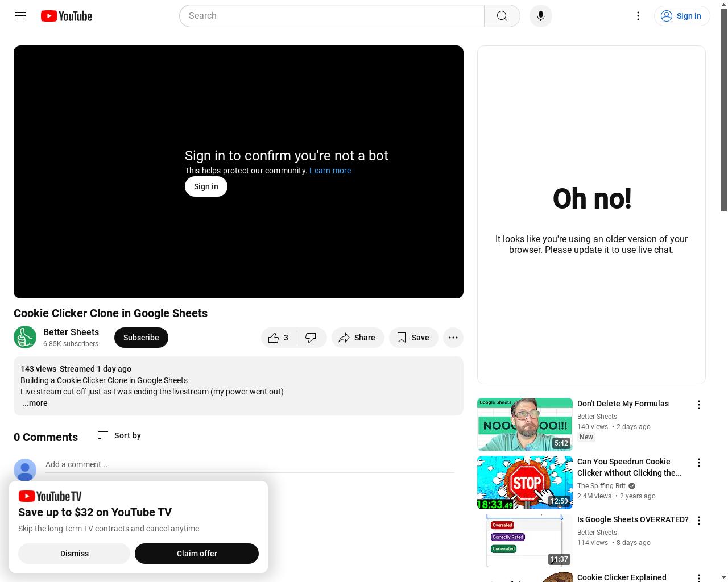Click the page vertical scrollbar thumb
The height and width of the screenshot is (582, 728).
(723, 110)
